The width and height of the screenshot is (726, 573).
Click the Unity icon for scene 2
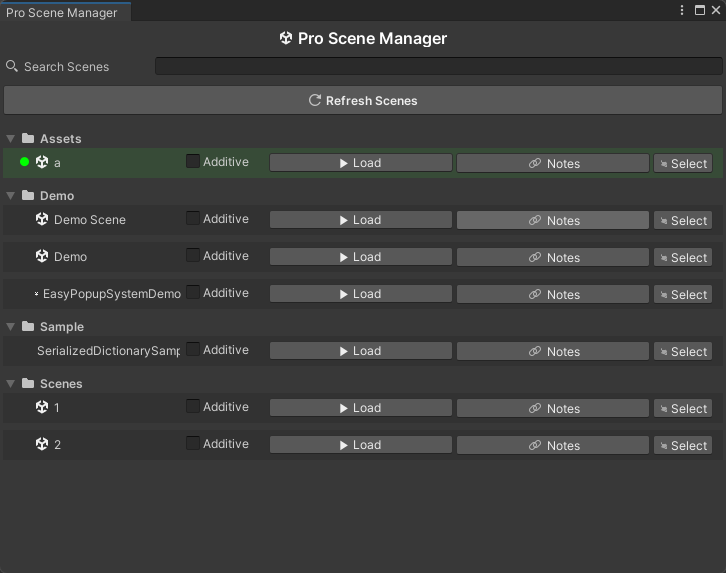coord(42,444)
